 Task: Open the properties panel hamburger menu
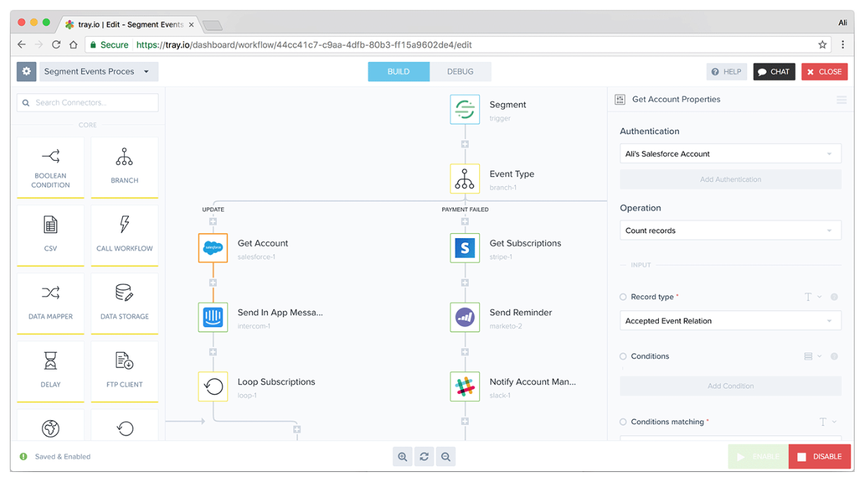click(x=841, y=100)
